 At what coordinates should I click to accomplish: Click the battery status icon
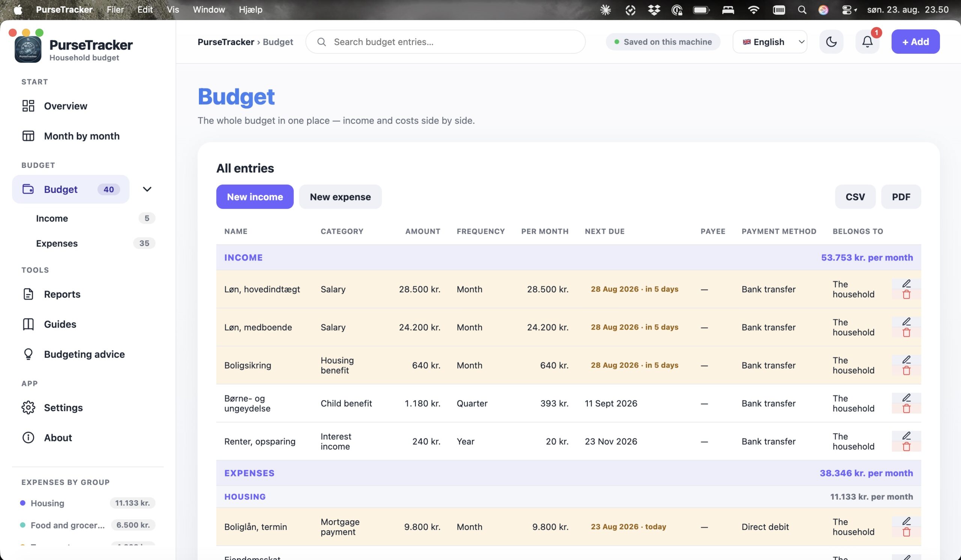point(701,10)
